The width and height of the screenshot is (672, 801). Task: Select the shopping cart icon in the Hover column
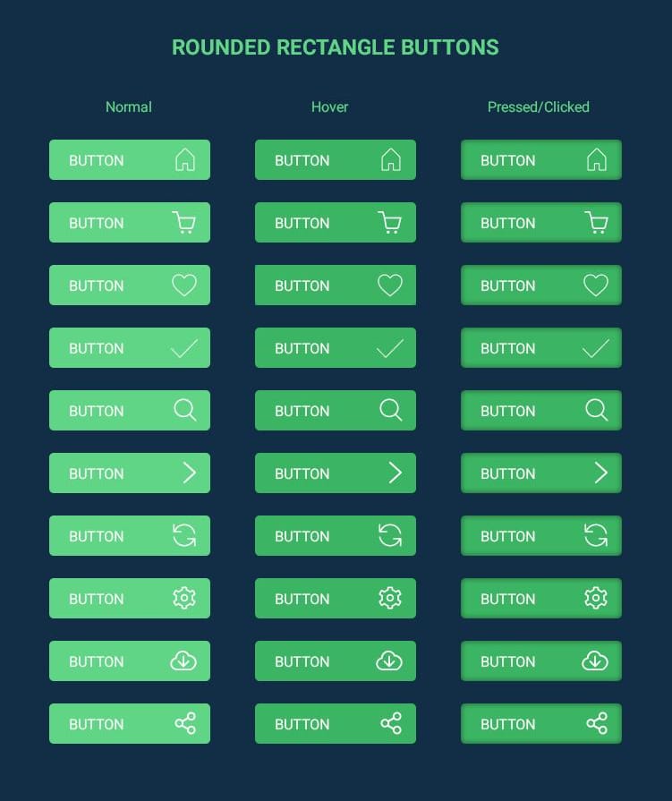[390, 222]
